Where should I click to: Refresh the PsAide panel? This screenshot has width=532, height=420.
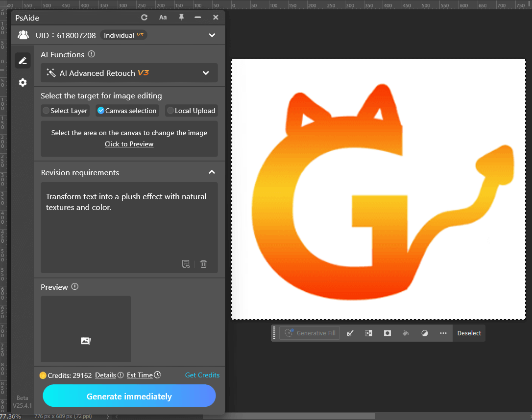[144, 17]
